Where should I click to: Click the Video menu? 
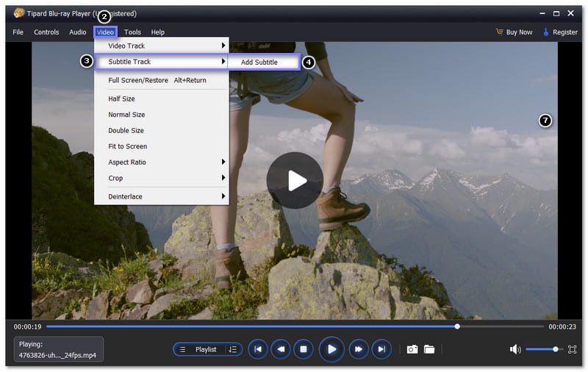(x=105, y=32)
